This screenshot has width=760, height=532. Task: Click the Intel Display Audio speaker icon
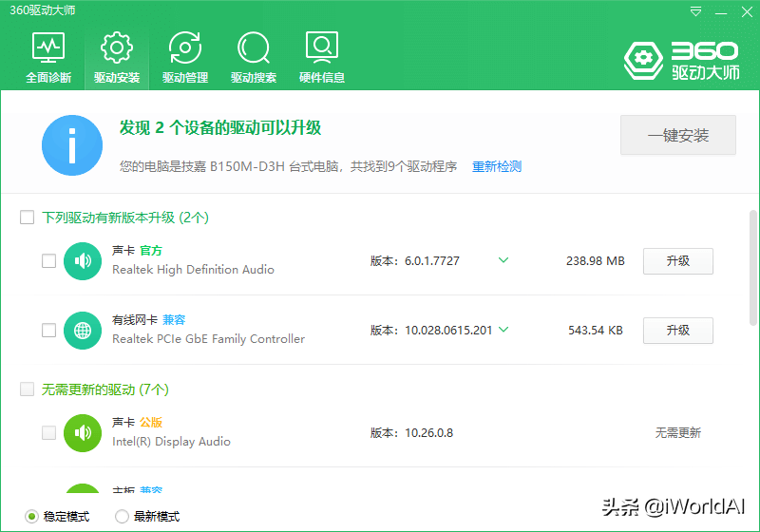[83, 433]
